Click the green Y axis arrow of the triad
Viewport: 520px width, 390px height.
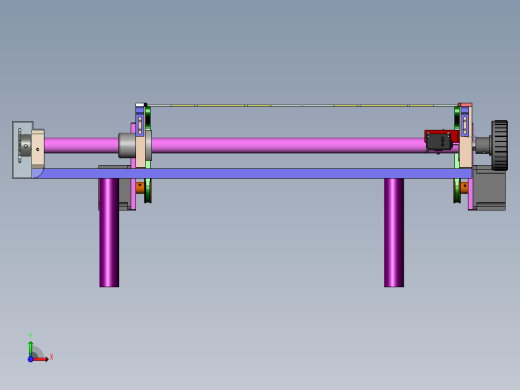pyautogui.click(x=31, y=348)
